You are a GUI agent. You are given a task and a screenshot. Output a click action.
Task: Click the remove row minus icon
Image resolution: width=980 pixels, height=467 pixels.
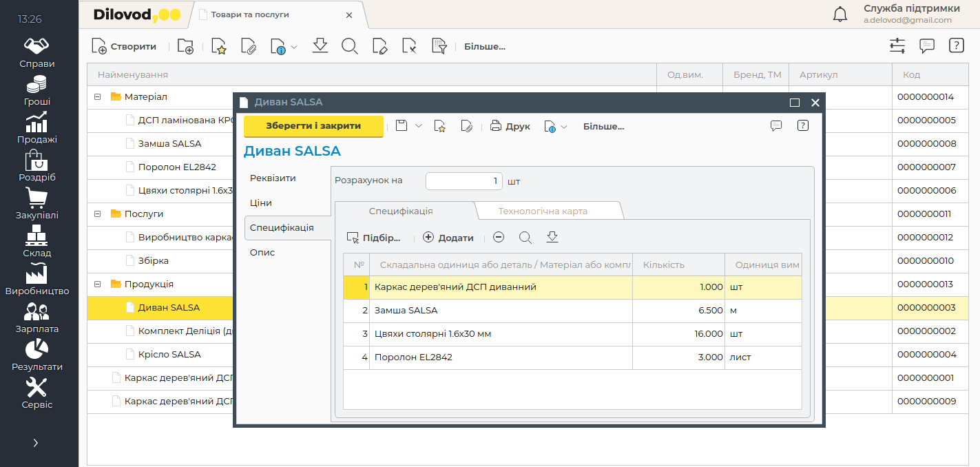coord(499,237)
